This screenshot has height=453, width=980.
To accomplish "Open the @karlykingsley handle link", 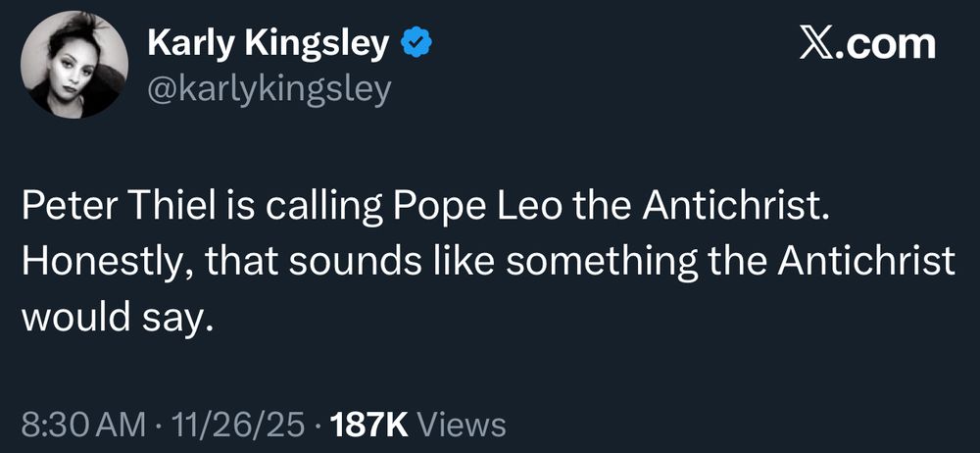I will coord(268,89).
